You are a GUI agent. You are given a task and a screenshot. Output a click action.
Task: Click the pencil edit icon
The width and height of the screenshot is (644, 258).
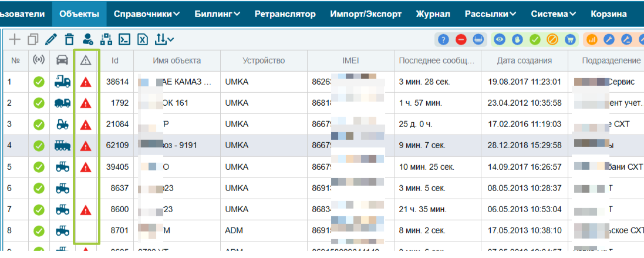(51, 39)
